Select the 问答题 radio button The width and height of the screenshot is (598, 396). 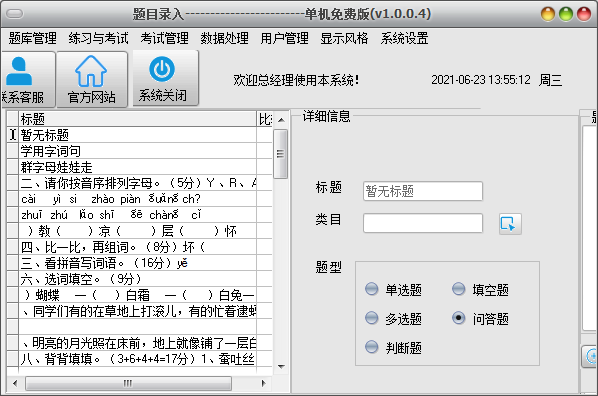[x=458, y=318]
